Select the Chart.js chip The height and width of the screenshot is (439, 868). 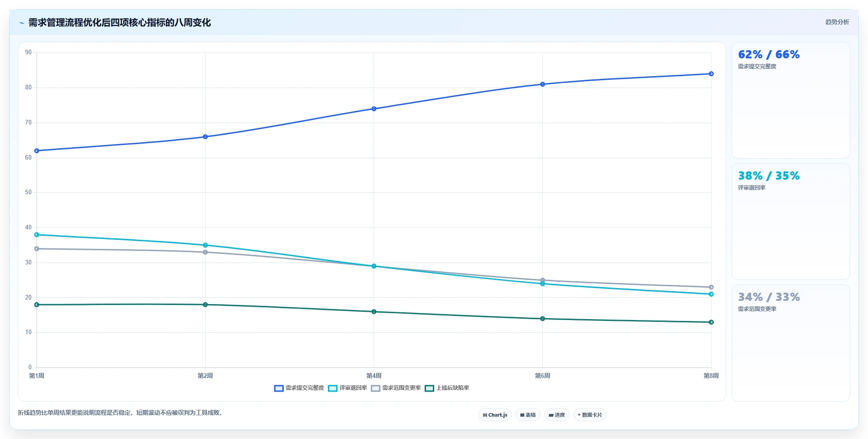495,415
